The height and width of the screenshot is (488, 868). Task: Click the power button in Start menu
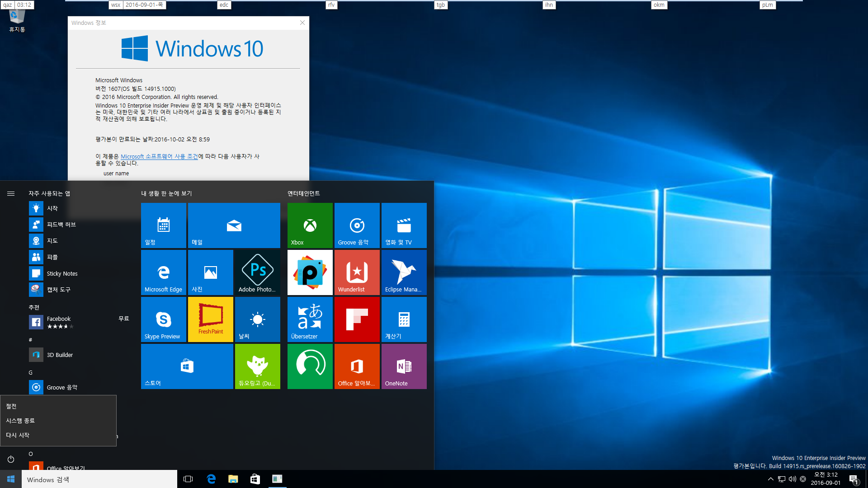11,459
